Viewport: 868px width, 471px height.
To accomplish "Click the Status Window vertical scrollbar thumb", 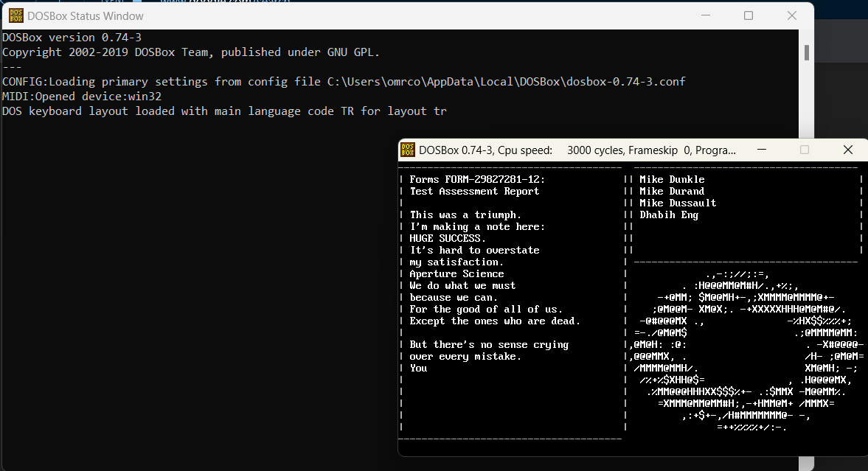I will 807,52.
